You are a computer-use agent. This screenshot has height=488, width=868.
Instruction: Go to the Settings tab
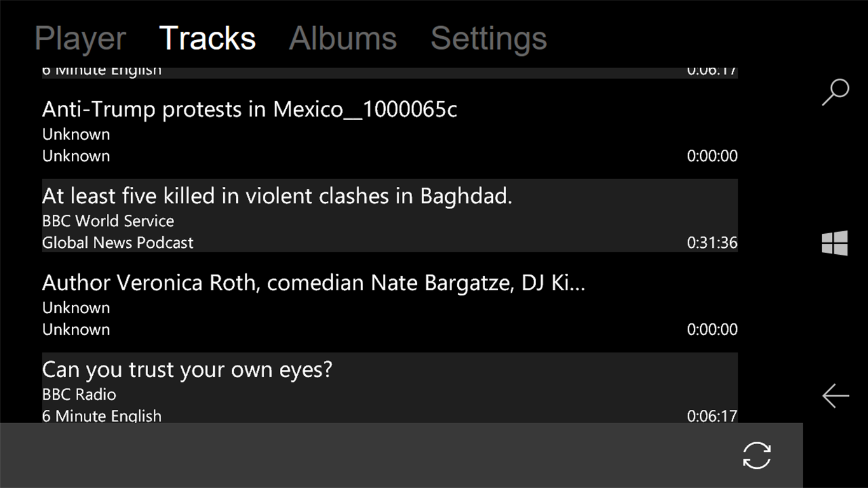pos(488,38)
